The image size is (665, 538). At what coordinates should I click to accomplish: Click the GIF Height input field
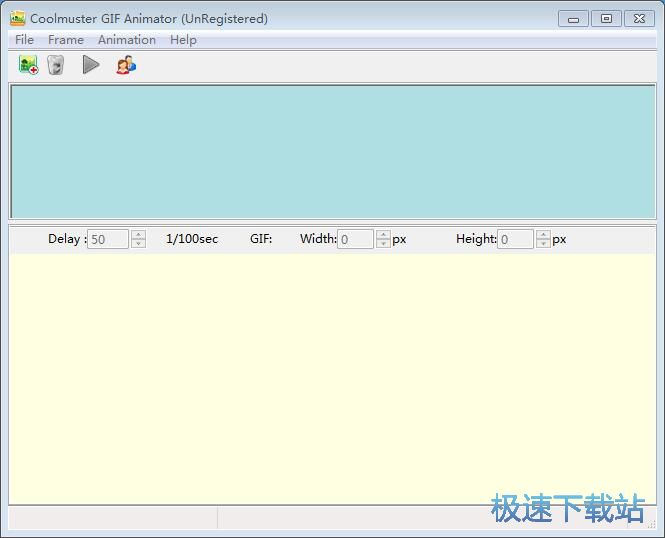(515, 239)
